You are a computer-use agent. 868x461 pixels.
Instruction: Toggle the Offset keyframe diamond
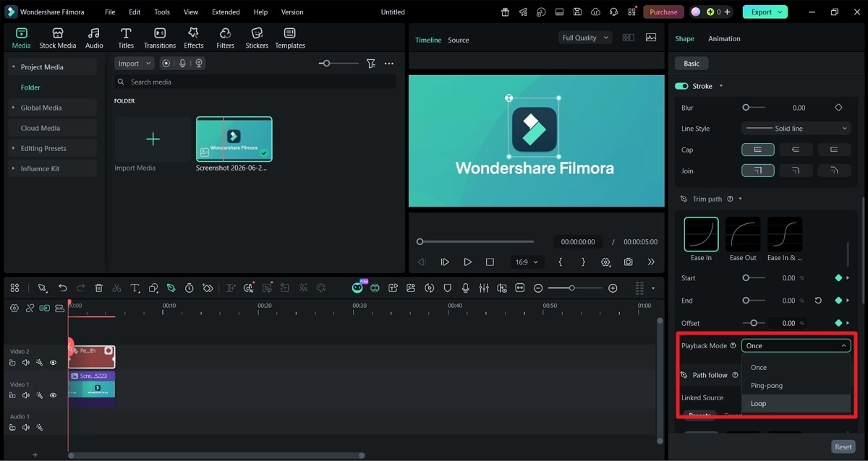click(x=838, y=323)
